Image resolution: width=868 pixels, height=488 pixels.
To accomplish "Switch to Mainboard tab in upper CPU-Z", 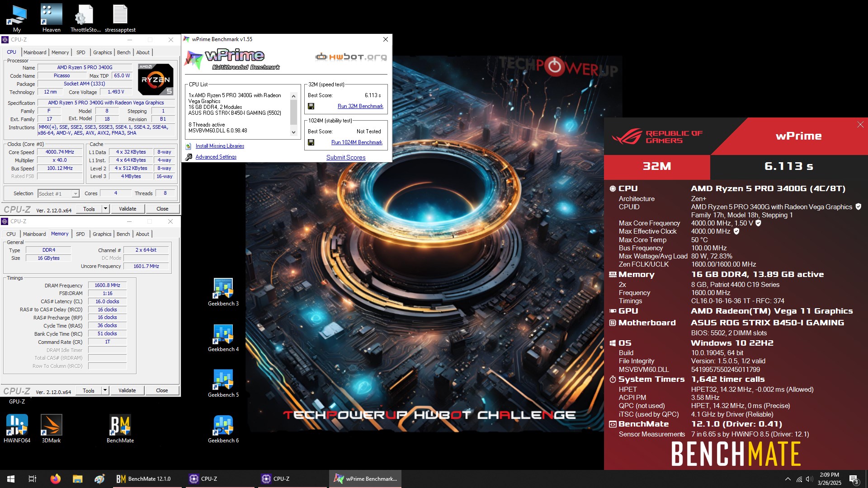I will (35, 52).
